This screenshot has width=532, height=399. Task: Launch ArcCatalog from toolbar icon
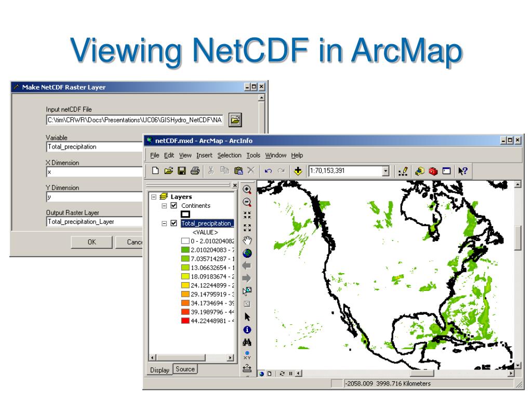click(x=420, y=171)
